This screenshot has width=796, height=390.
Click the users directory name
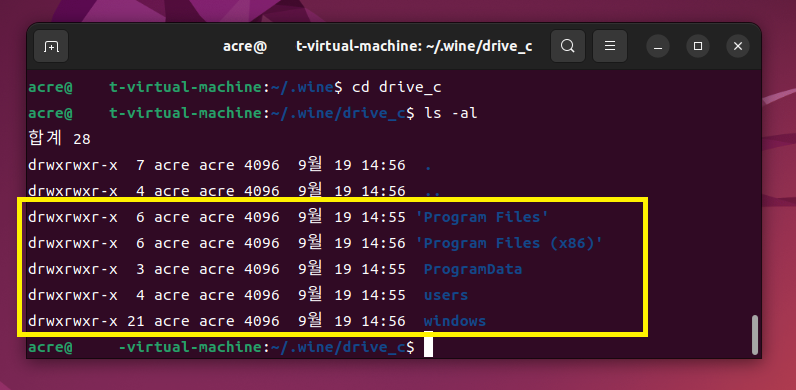(446, 295)
